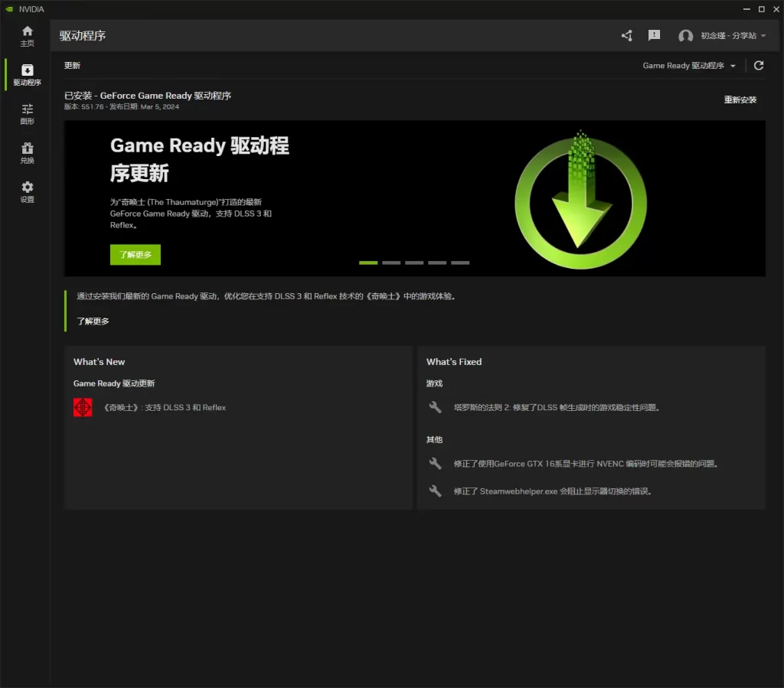
Task: Click the NVIDIA logo in title bar
Action: point(9,9)
